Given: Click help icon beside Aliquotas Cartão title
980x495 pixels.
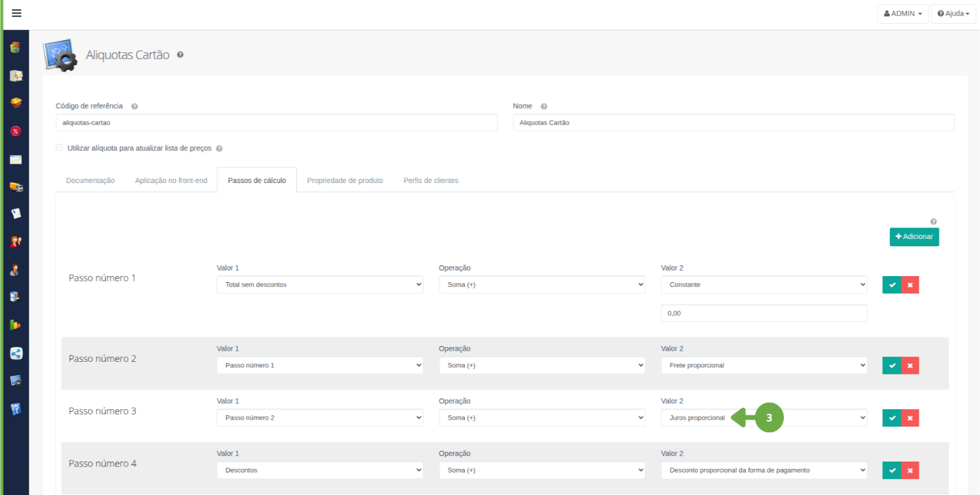Looking at the screenshot, I should [x=180, y=55].
